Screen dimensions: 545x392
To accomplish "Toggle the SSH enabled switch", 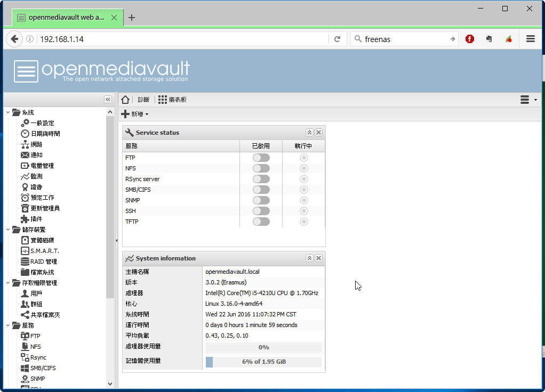I will [261, 211].
